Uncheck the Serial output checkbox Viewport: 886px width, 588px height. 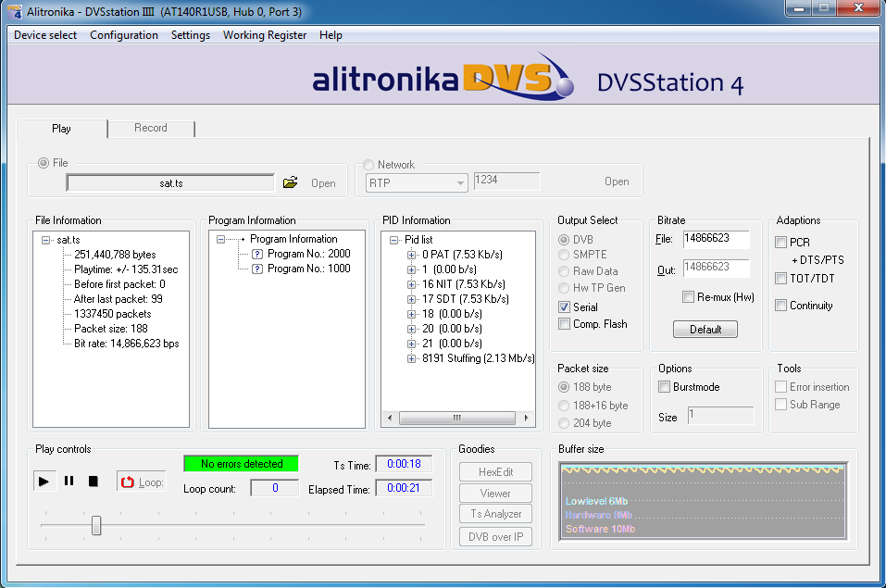pos(565,307)
